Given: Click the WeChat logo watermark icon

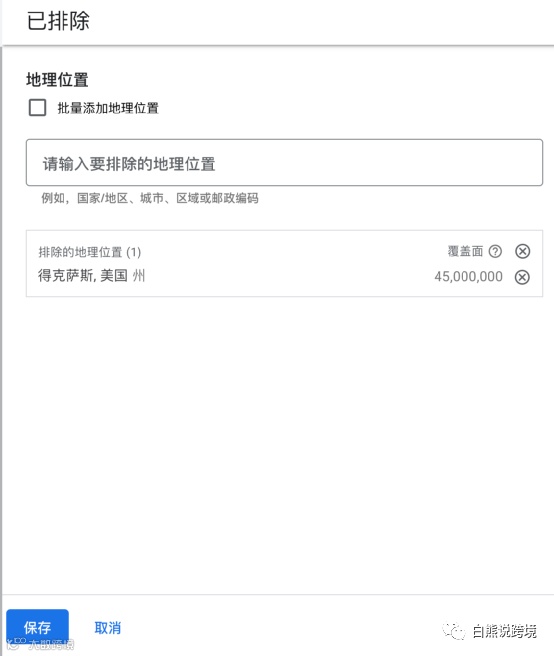Looking at the screenshot, I should point(454,630).
